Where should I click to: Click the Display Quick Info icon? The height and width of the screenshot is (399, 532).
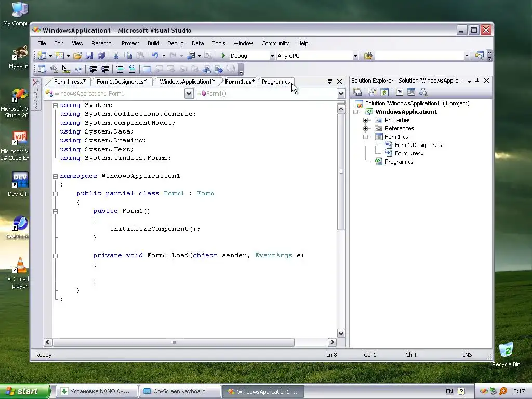click(x=66, y=69)
